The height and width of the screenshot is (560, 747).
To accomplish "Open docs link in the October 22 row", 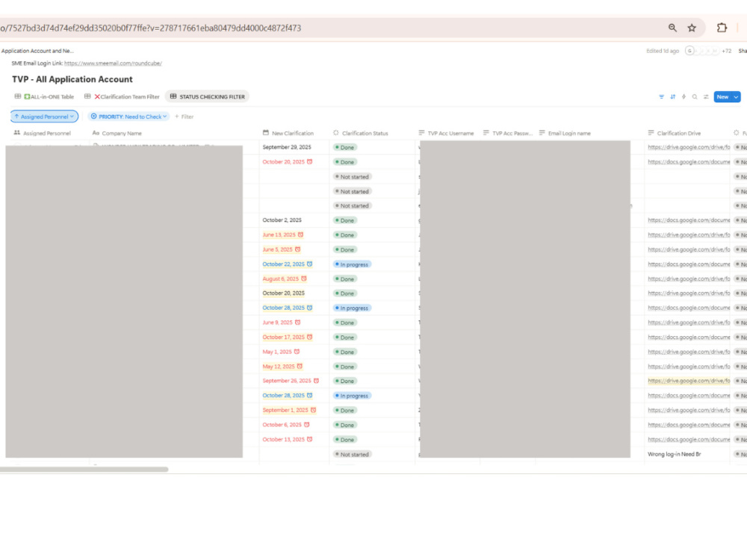I will [689, 264].
